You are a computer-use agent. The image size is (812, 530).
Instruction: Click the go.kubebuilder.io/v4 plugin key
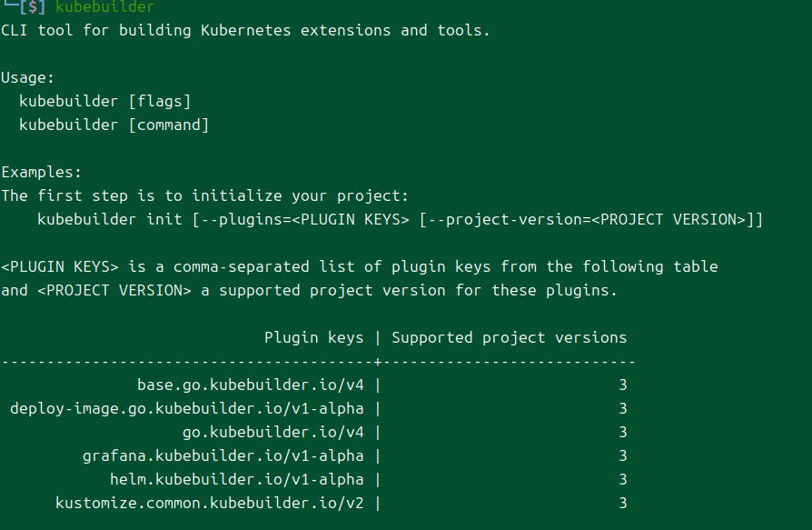point(272,432)
